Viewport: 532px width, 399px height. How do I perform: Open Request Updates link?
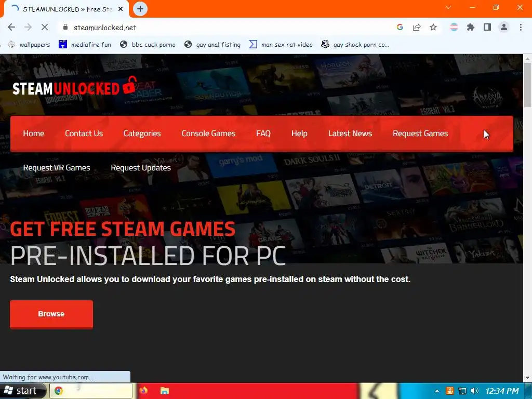tap(141, 168)
